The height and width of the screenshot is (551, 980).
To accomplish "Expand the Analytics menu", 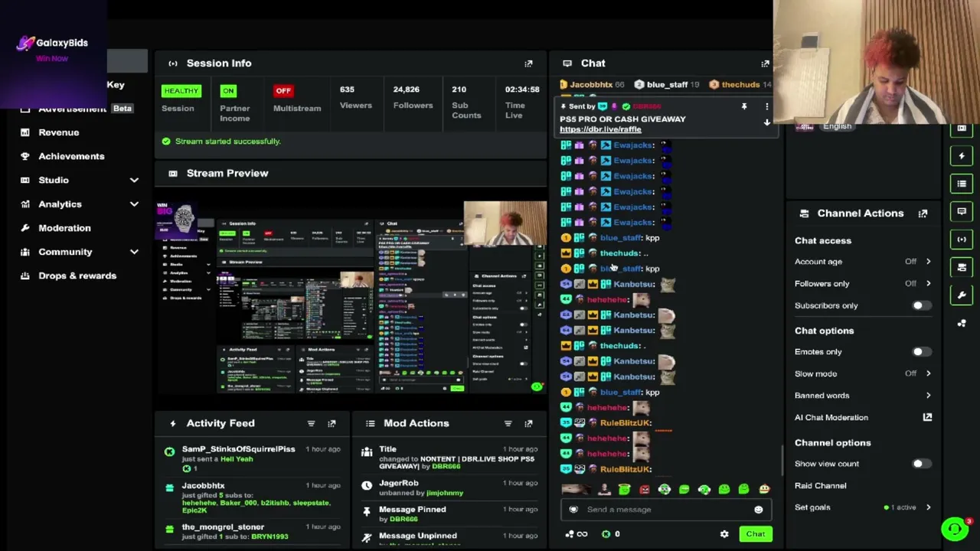I will pos(134,204).
